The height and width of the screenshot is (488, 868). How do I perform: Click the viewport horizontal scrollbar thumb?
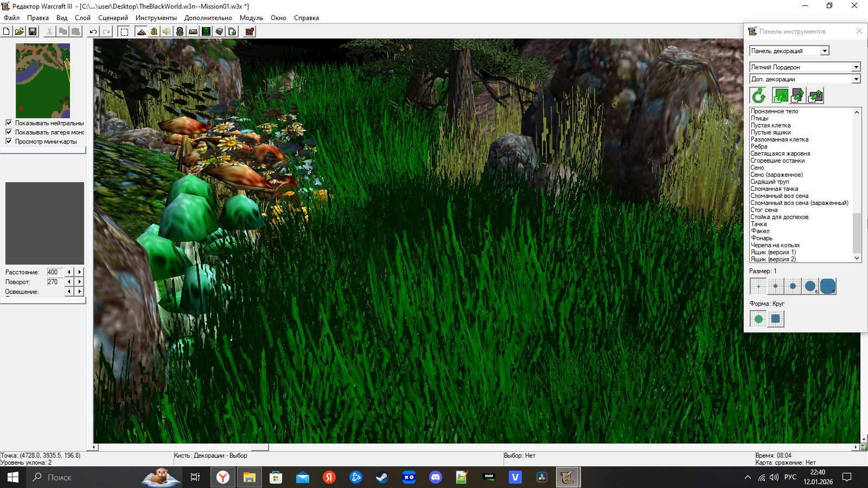[260, 447]
